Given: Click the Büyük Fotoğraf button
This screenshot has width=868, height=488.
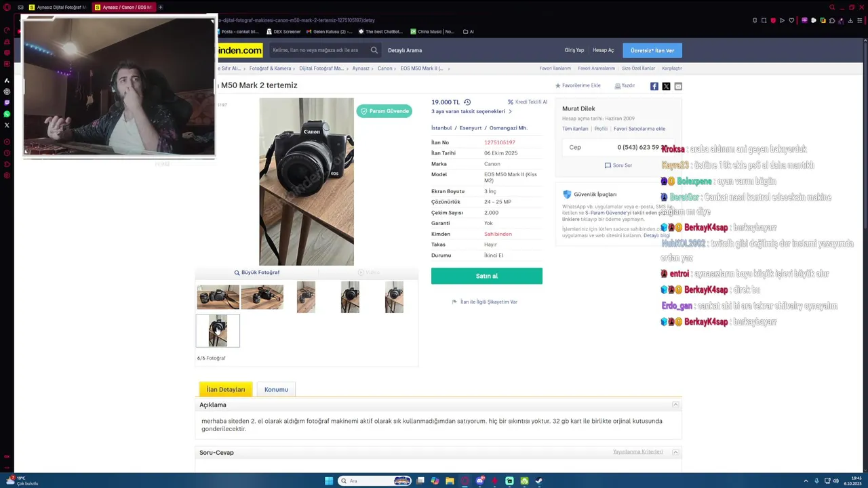Looking at the screenshot, I should coord(257,272).
